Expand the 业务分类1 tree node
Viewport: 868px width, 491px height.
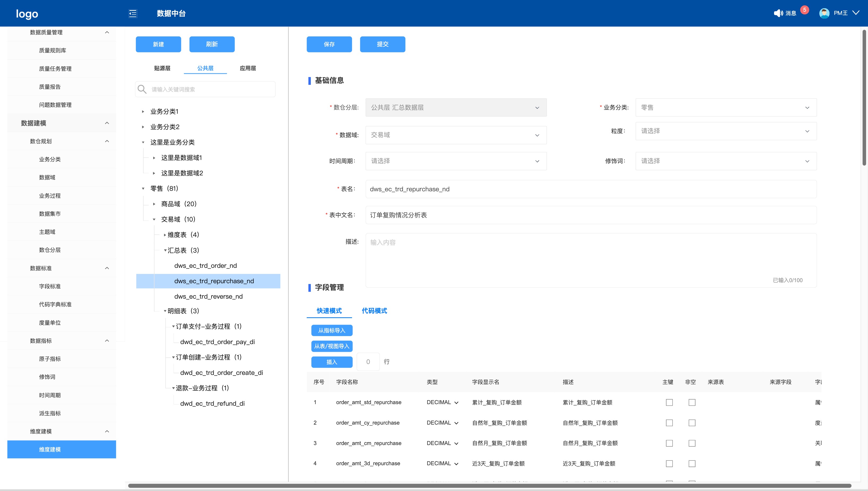tap(143, 112)
